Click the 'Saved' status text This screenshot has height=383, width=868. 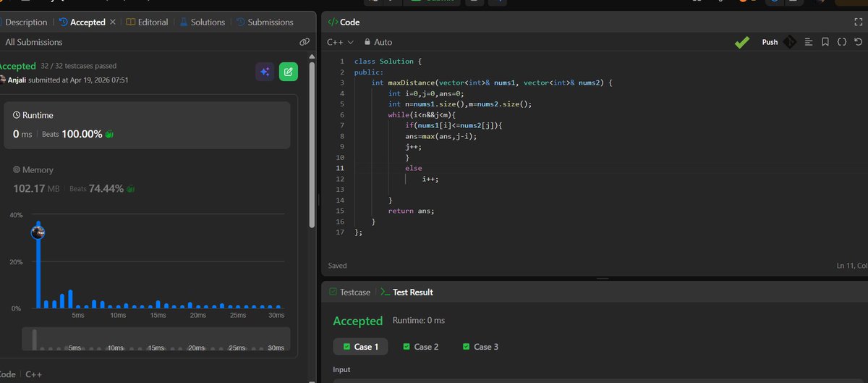click(x=338, y=266)
